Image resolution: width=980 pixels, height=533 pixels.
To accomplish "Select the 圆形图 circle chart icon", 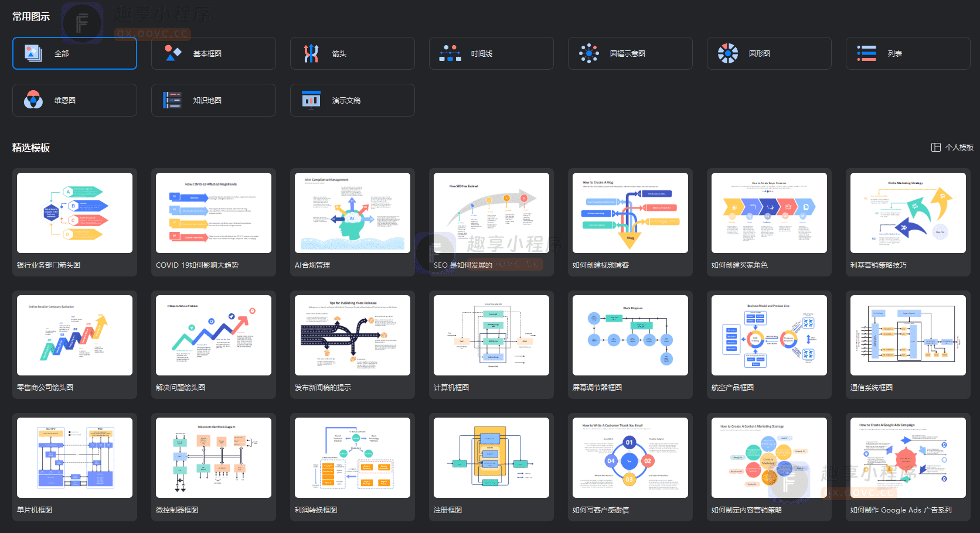I will (728, 53).
